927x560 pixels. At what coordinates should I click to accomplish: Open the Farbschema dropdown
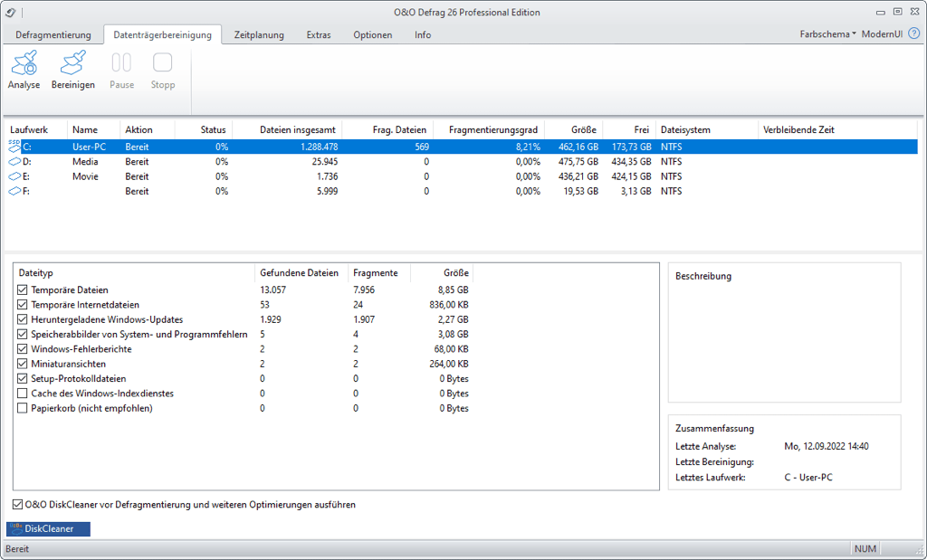[827, 33]
